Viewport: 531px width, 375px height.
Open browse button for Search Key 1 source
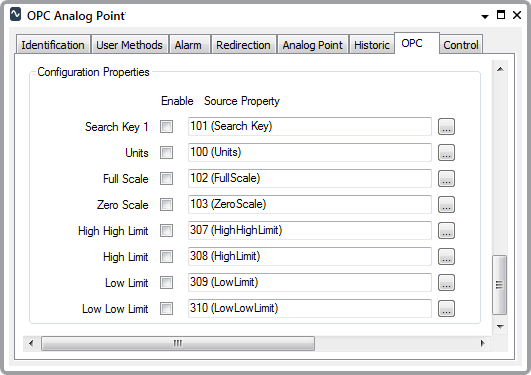[446, 127]
